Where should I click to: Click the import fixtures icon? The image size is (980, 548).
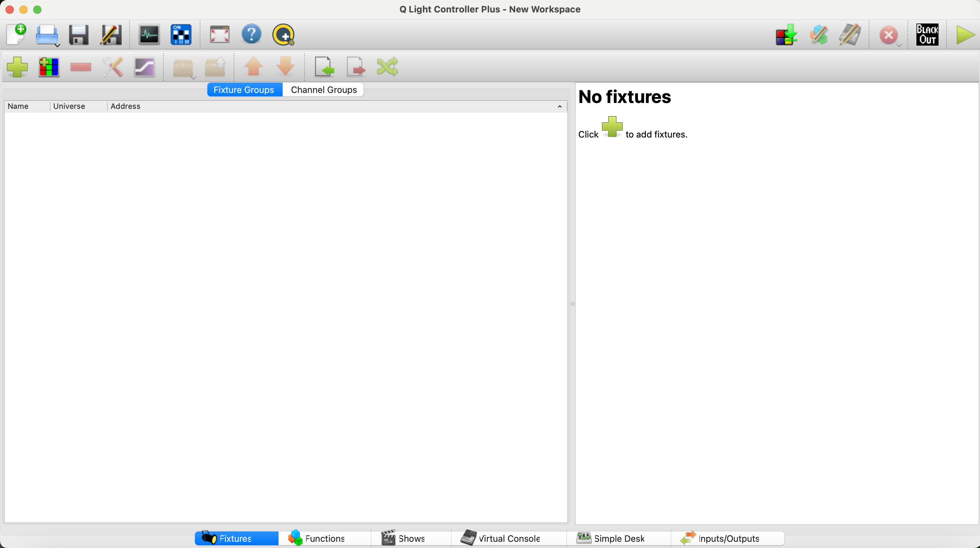(x=324, y=67)
